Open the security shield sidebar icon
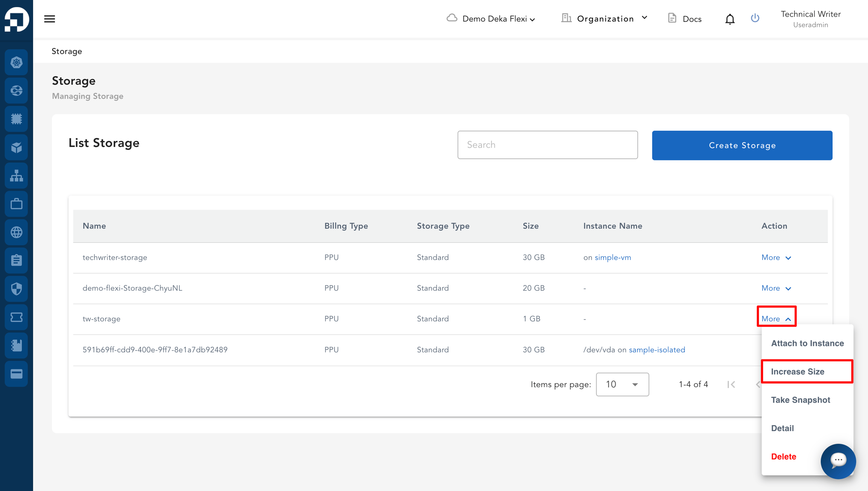This screenshot has width=868, height=491. (16, 289)
